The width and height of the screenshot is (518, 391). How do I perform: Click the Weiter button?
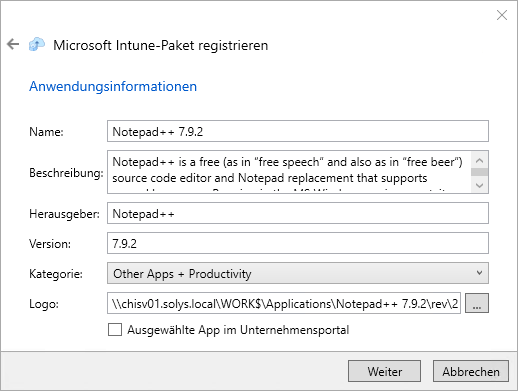384,371
